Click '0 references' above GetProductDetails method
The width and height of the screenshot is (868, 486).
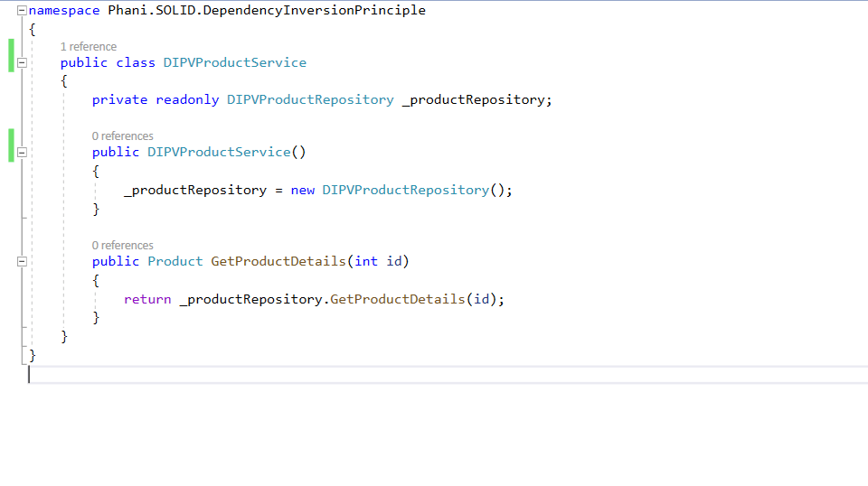[x=122, y=246]
